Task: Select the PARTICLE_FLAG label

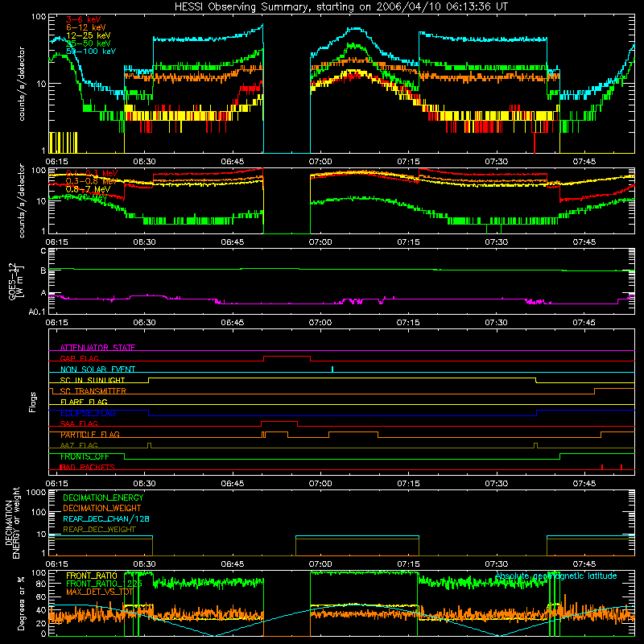Action: click(x=90, y=435)
